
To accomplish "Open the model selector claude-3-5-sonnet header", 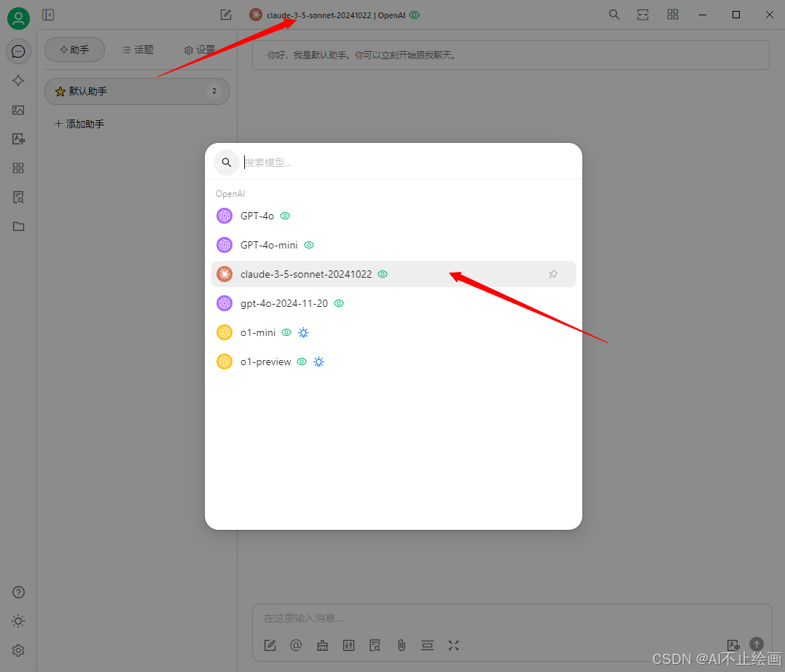I will tap(335, 15).
